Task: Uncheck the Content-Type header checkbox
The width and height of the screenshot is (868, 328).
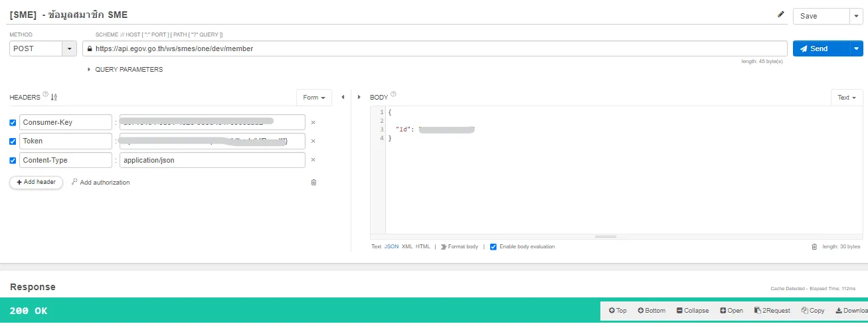Action: pyautogui.click(x=13, y=160)
